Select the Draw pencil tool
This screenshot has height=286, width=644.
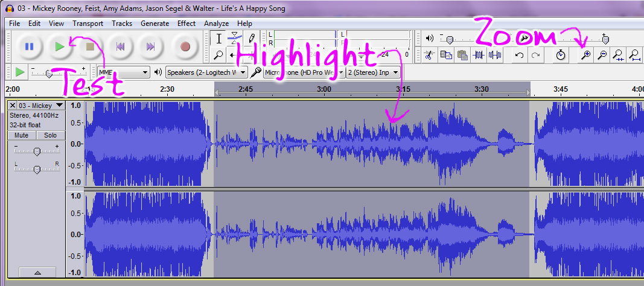pos(252,39)
